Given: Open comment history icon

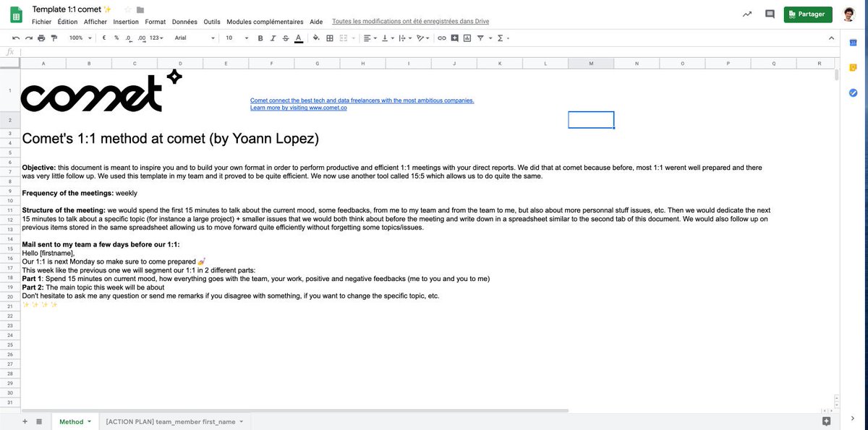Looking at the screenshot, I should click(770, 14).
